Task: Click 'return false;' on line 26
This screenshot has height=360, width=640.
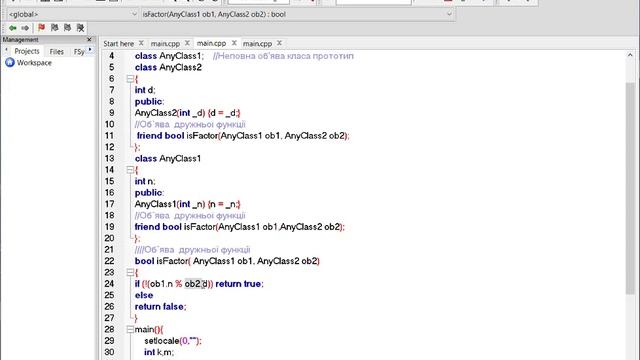Action: coord(160,307)
